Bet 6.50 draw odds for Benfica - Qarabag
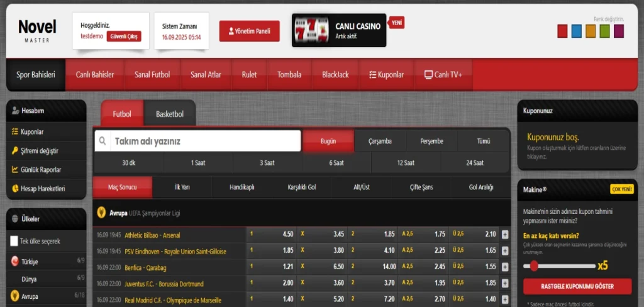 click(323, 267)
